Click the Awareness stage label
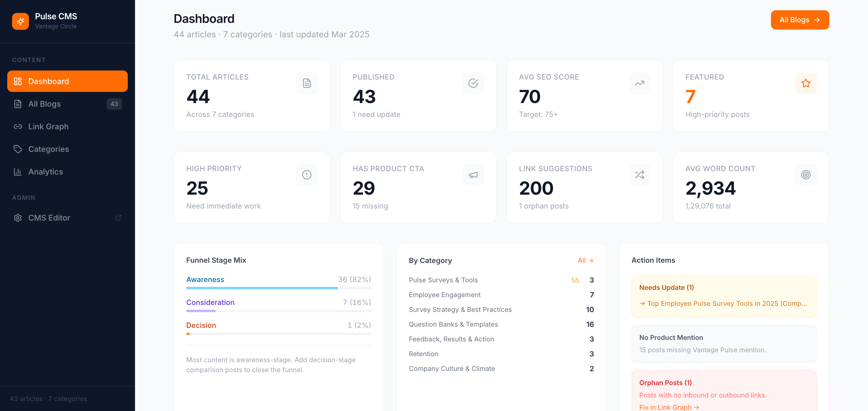Image resolution: width=868 pixels, height=411 pixels. (205, 280)
